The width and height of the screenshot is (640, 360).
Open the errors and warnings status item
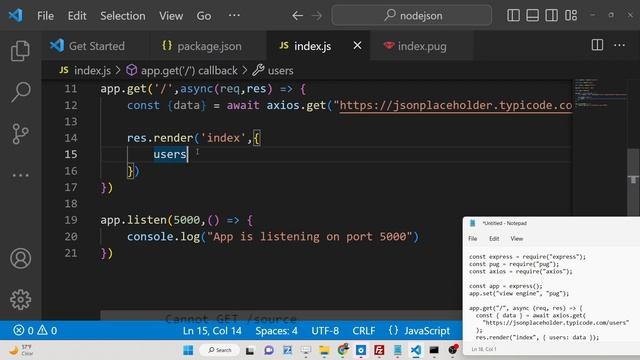pyautogui.click(x=35, y=330)
